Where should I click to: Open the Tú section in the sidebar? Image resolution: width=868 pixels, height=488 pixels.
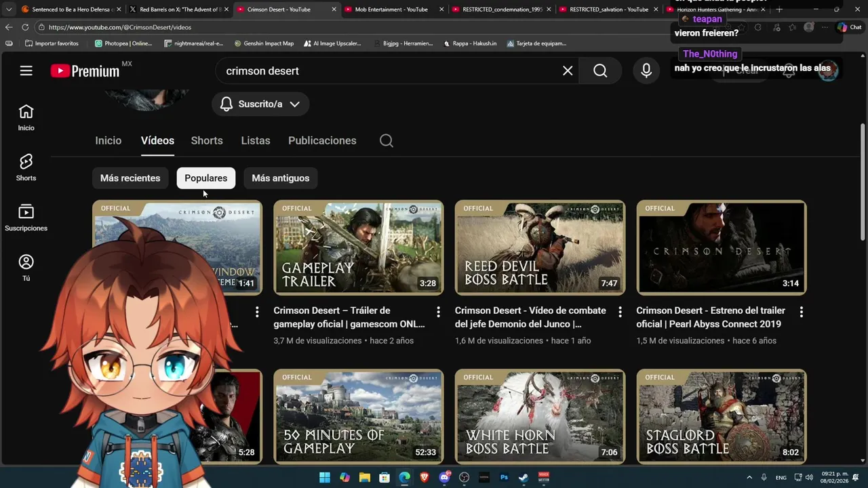pos(26,268)
